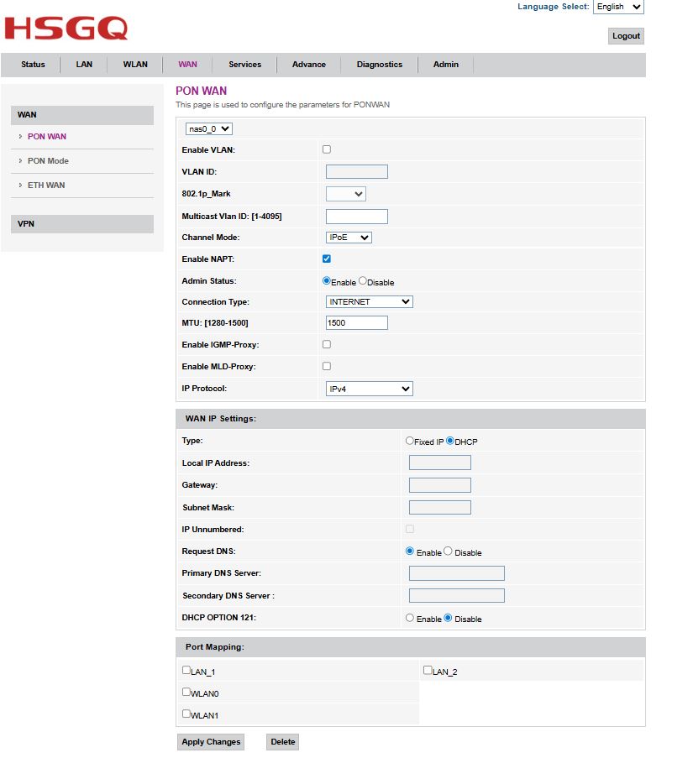Image resolution: width=693 pixels, height=784 pixels.
Task: Select Fixed IP radio option
Action: pyautogui.click(x=410, y=441)
